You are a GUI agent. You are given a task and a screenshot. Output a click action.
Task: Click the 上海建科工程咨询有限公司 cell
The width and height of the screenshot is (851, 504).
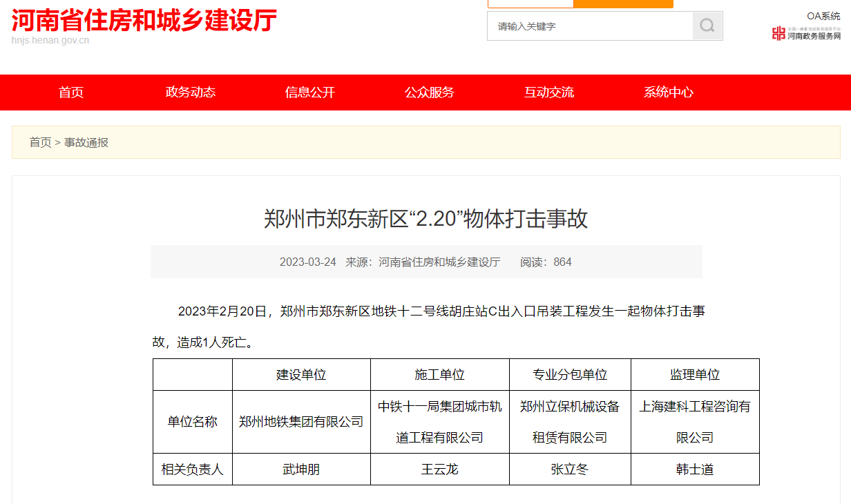[x=695, y=422]
